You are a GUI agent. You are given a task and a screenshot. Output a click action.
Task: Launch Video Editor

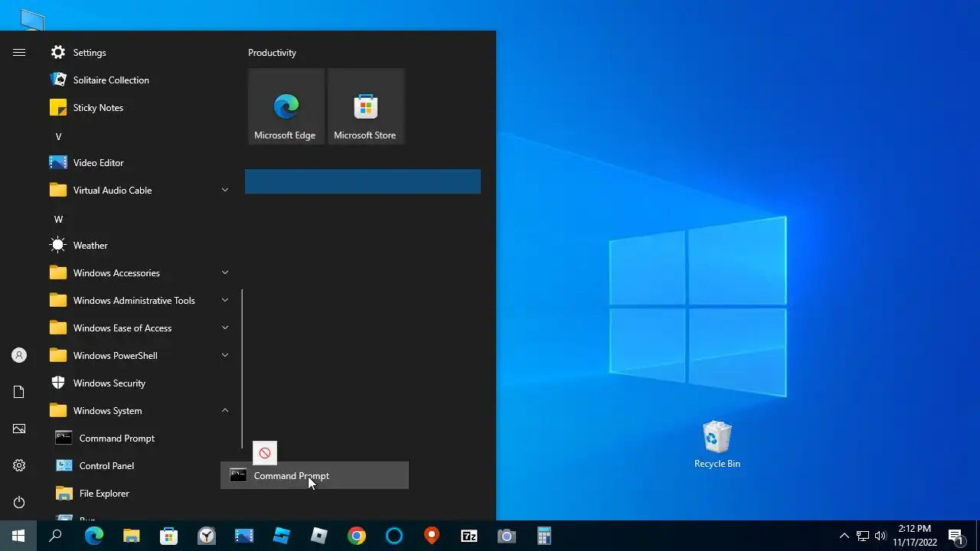click(139, 163)
